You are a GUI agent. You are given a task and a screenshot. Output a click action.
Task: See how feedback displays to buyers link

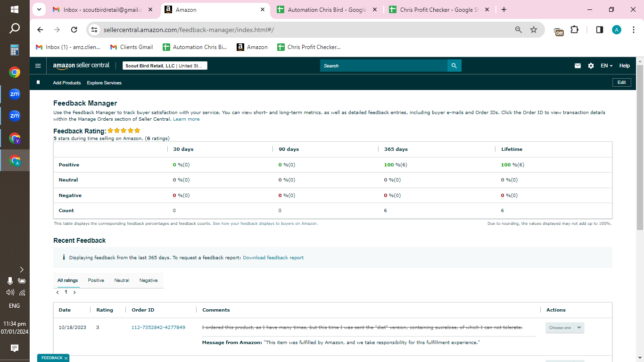click(265, 223)
